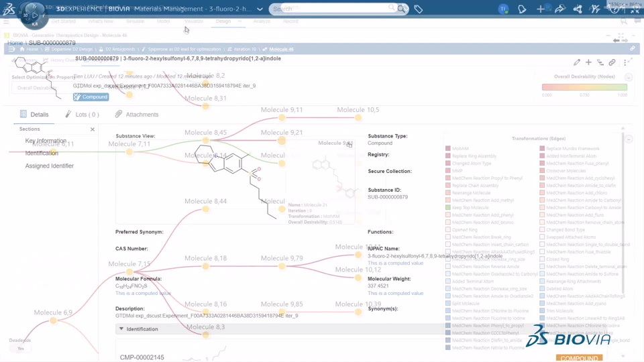Open the vertical three-dot more menu

click(625, 62)
